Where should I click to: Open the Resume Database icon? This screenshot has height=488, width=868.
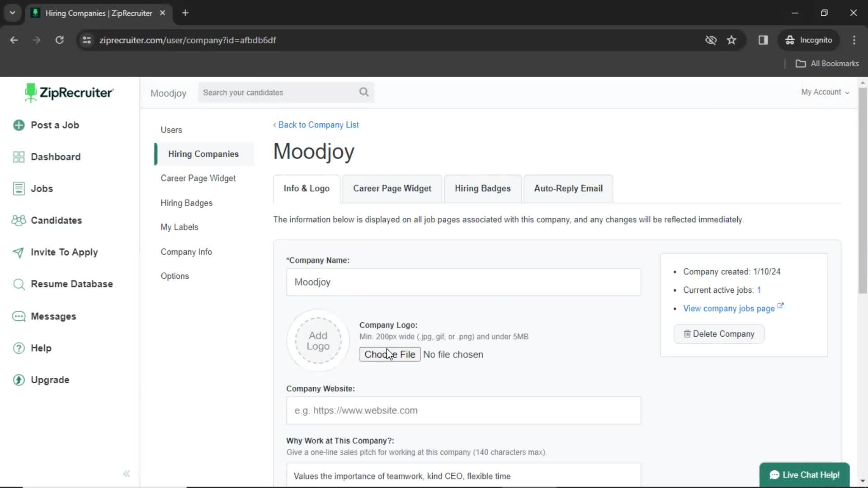[19, 284]
